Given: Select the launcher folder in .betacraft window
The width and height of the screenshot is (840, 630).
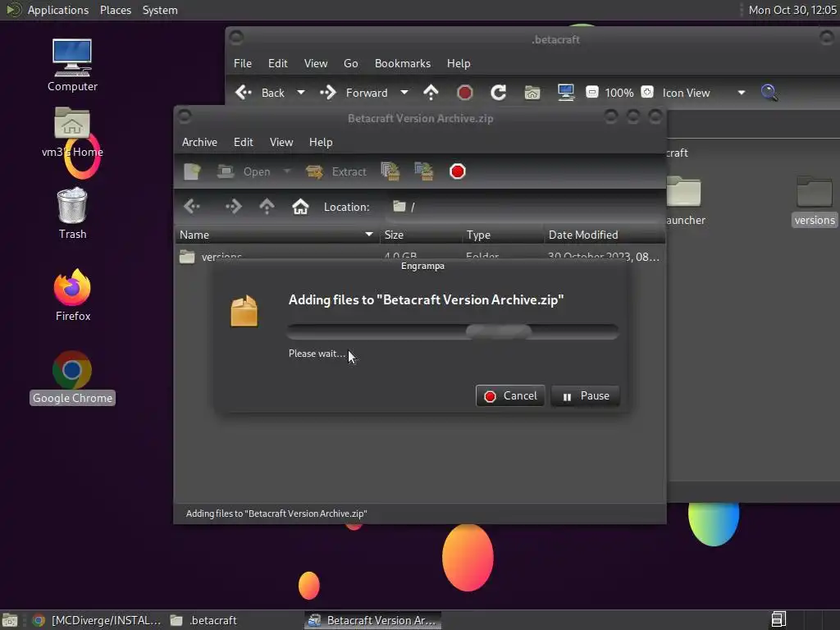Looking at the screenshot, I should coord(685,201).
